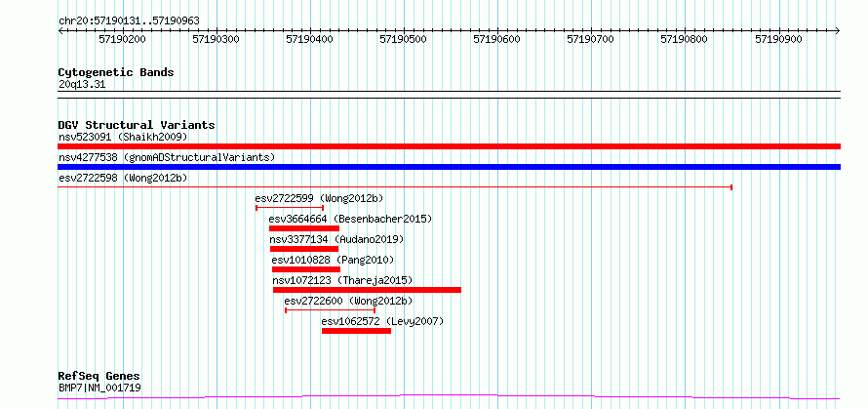Viewport: 868px width, 409px height.
Task: Click the Cytogenetic Bands track title
Action: (116, 72)
